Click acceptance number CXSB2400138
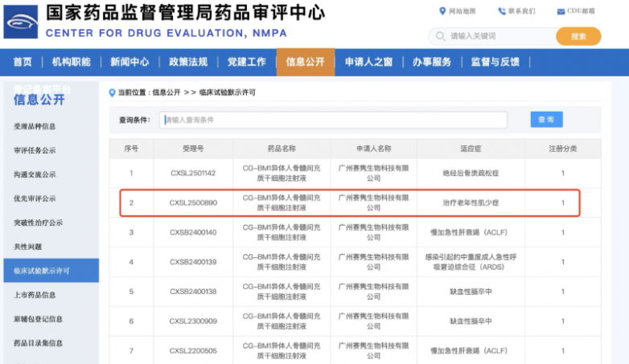Screen dimensions: 629x364 click(x=193, y=292)
